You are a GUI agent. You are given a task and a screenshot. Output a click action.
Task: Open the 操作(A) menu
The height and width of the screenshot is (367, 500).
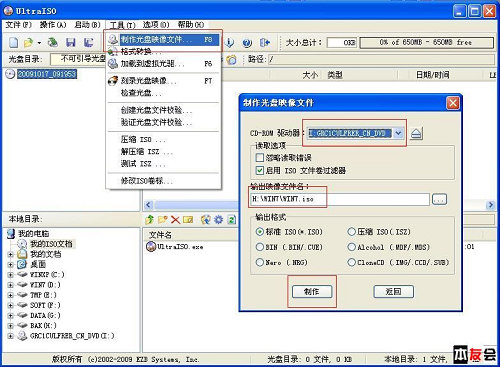point(53,25)
